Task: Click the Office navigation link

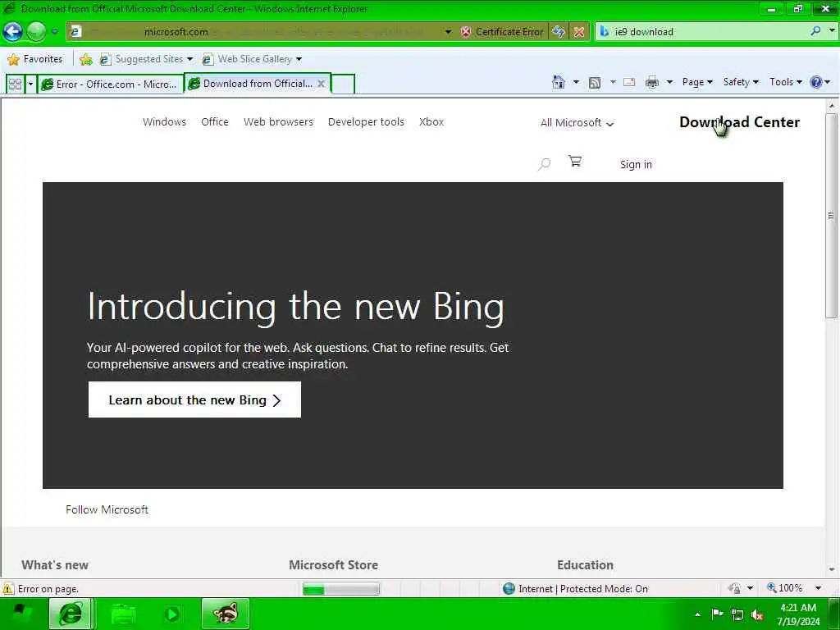Action: pyautogui.click(x=215, y=121)
